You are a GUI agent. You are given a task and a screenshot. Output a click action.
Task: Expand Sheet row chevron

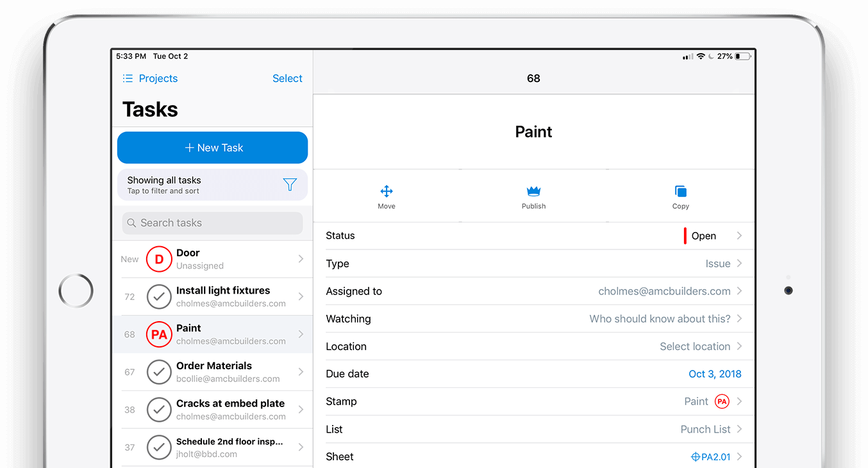(x=739, y=456)
